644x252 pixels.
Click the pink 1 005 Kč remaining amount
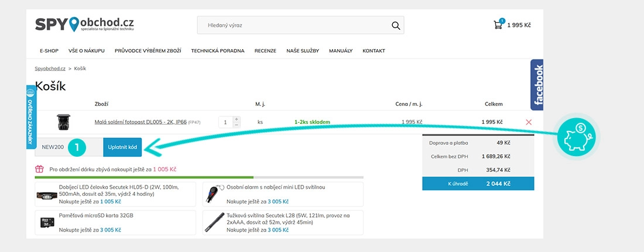[165, 169]
